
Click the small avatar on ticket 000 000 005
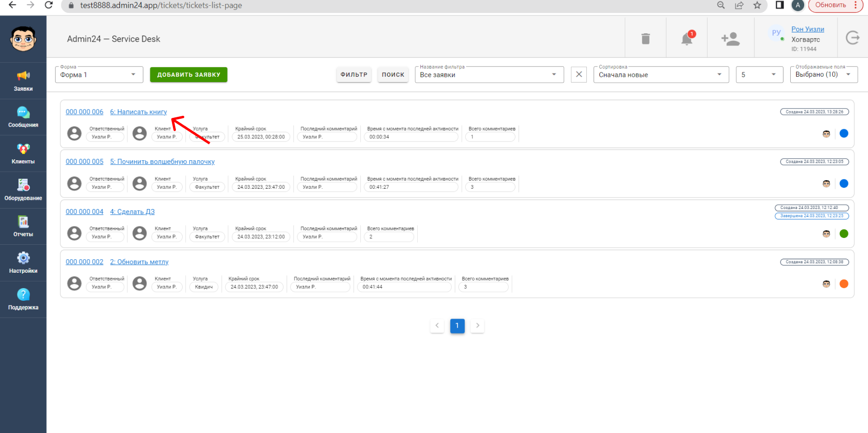[826, 183]
